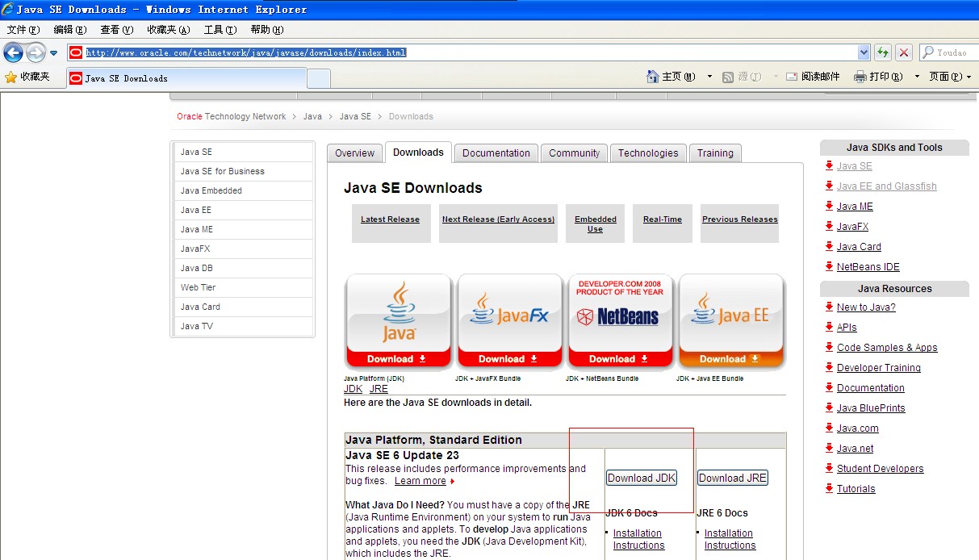Open the Embedded Use link

tap(596, 224)
